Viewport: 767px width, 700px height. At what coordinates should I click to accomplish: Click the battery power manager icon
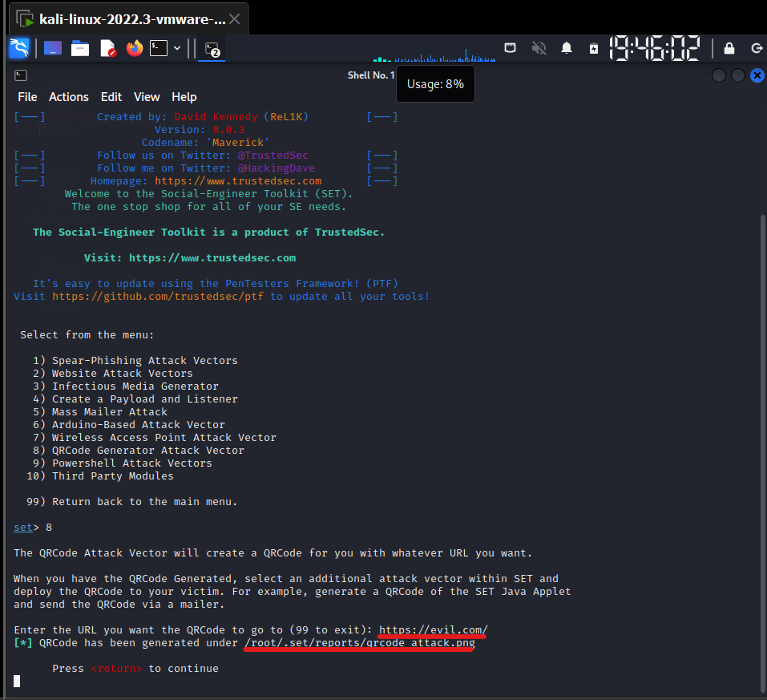[593, 48]
